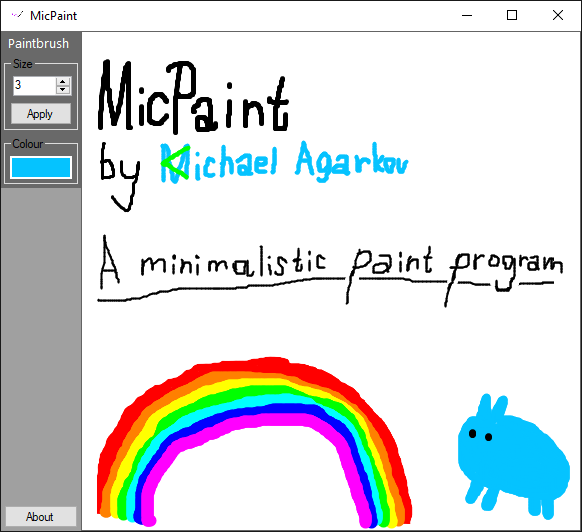Click the MicPaint app icon in title bar
The image size is (582, 532).
pyautogui.click(x=17, y=16)
